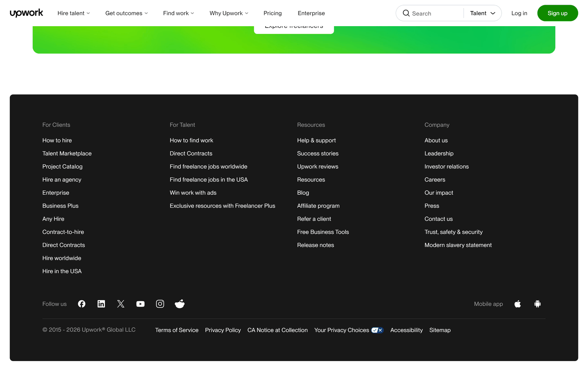
Task: Open Press link
Action: pos(432,206)
